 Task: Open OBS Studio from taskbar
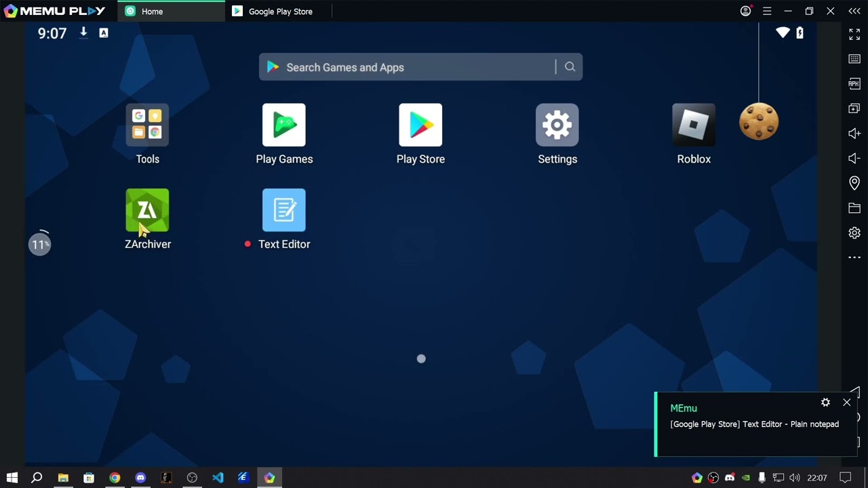tap(192, 478)
